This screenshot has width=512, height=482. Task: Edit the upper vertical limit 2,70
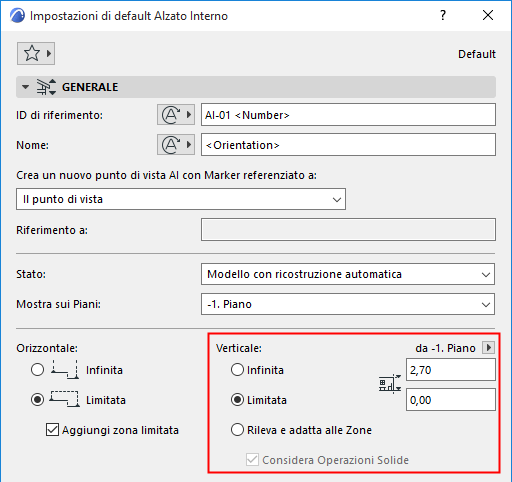tap(451, 370)
